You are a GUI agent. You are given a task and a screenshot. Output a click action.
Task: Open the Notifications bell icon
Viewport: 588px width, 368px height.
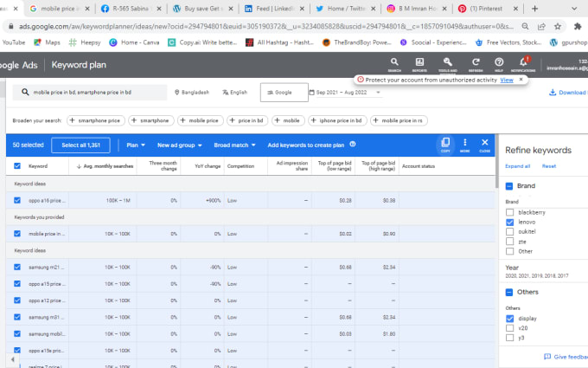click(x=523, y=64)
